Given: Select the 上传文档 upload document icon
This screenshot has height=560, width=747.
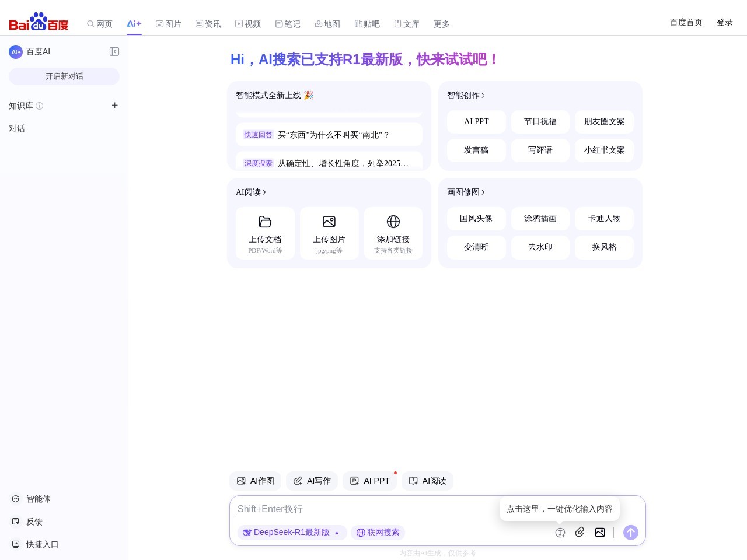Looking at the screenshot, I should (265, 222).
